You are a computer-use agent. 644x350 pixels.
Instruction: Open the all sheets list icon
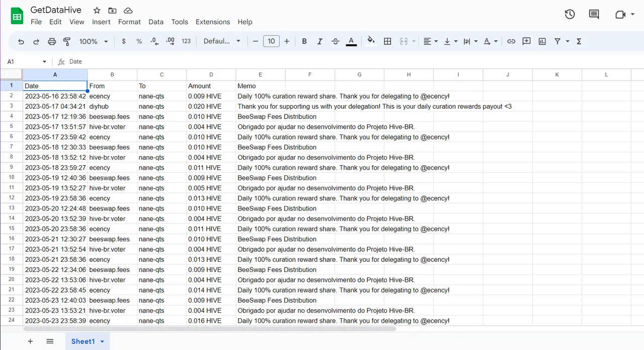(50, 341)
